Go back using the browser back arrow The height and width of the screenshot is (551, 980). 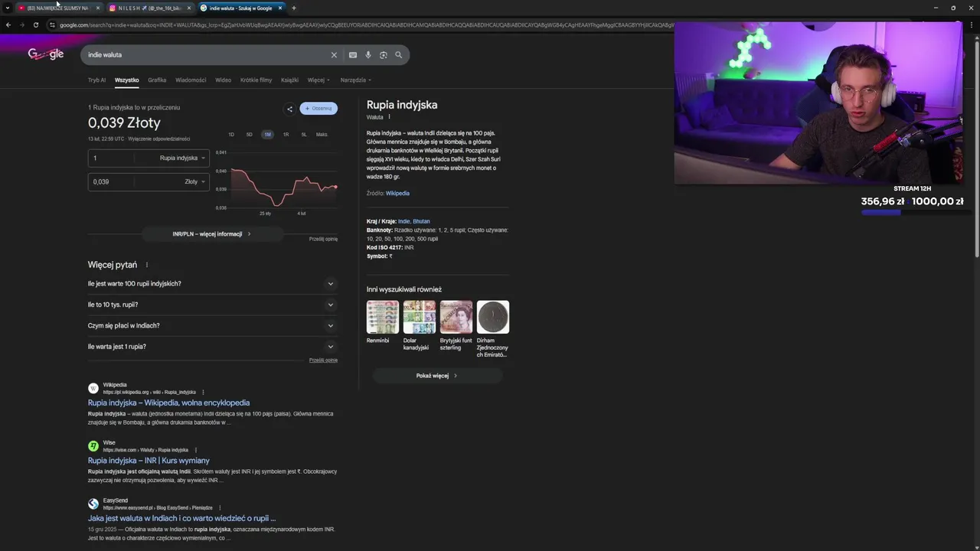8,24
